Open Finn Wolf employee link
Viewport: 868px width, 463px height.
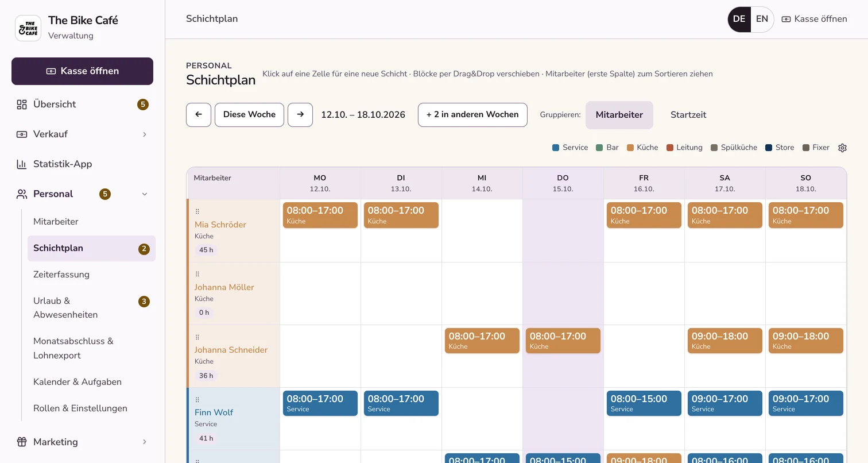point(214,412)
